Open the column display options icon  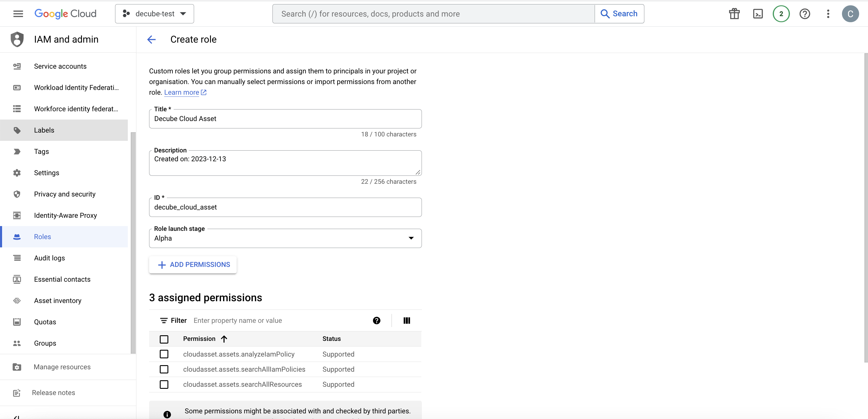407,320
